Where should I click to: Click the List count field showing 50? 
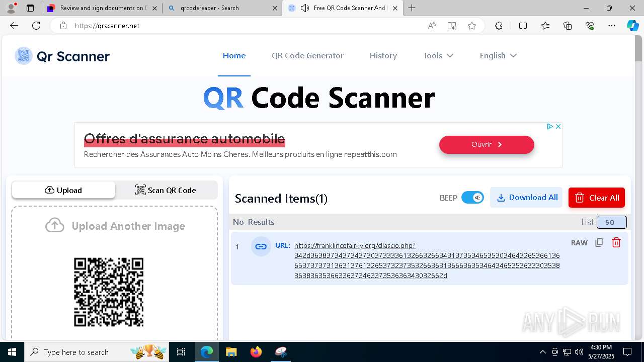[611, 222]
